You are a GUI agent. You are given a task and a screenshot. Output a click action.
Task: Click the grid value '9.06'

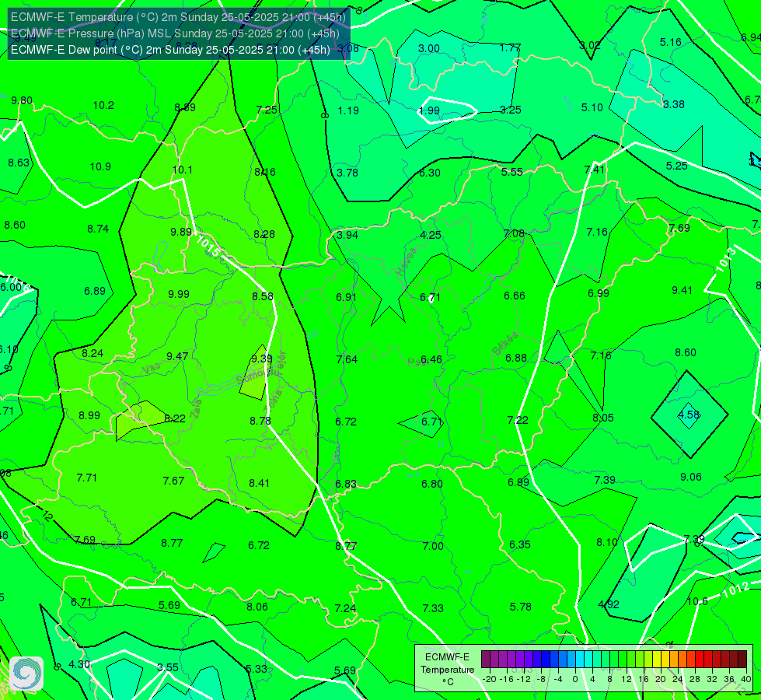tap(690, 477)
